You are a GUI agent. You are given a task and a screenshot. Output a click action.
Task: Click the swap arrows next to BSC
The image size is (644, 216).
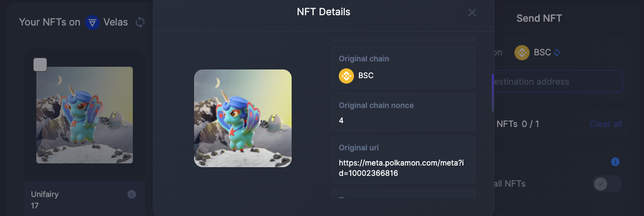point(557,53)
